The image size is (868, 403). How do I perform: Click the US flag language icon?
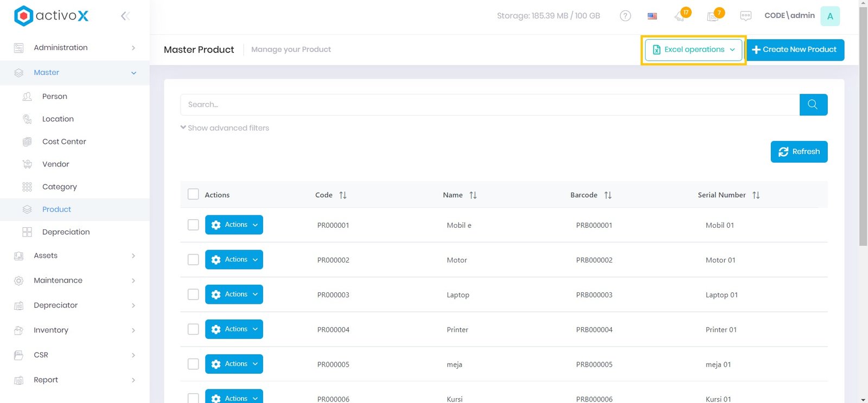point(652,16)
